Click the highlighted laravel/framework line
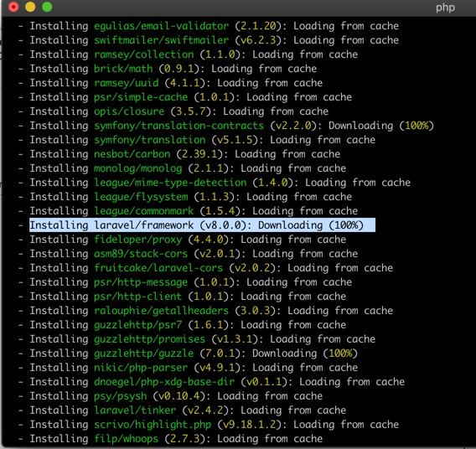Image resolution: width=476 pixels, height=449 pixels. tap(202, 225)
